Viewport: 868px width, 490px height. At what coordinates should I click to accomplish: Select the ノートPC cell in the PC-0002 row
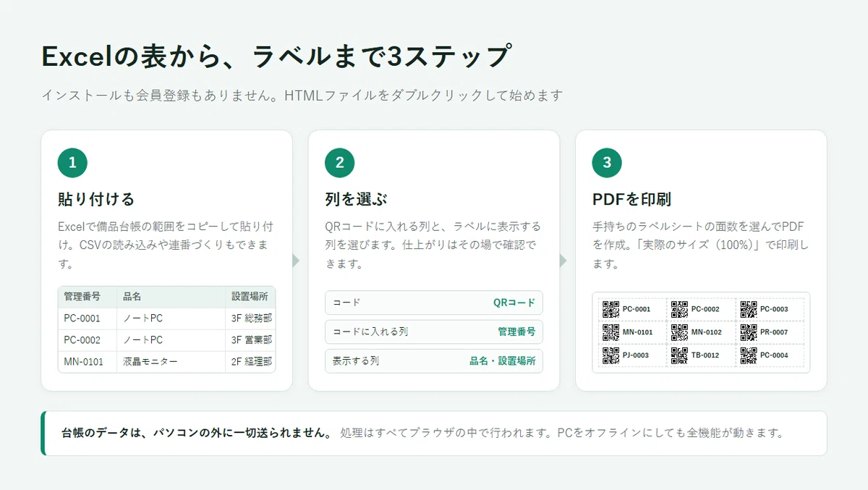pyautogui.click(x=171, y=340)
